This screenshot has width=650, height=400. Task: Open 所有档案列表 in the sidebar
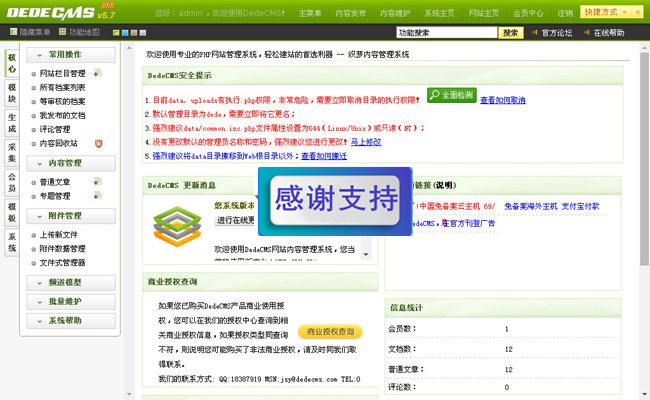(62, 87)
